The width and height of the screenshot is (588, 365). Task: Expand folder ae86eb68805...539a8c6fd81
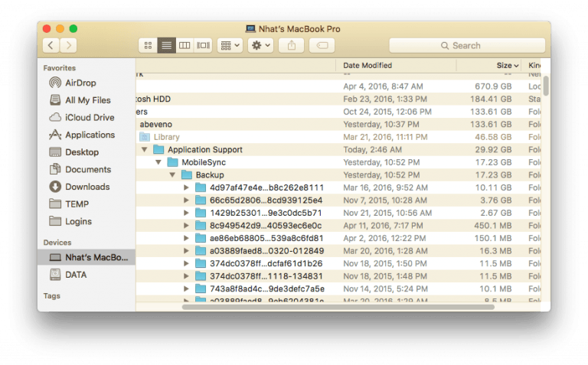tap(186, 238)
